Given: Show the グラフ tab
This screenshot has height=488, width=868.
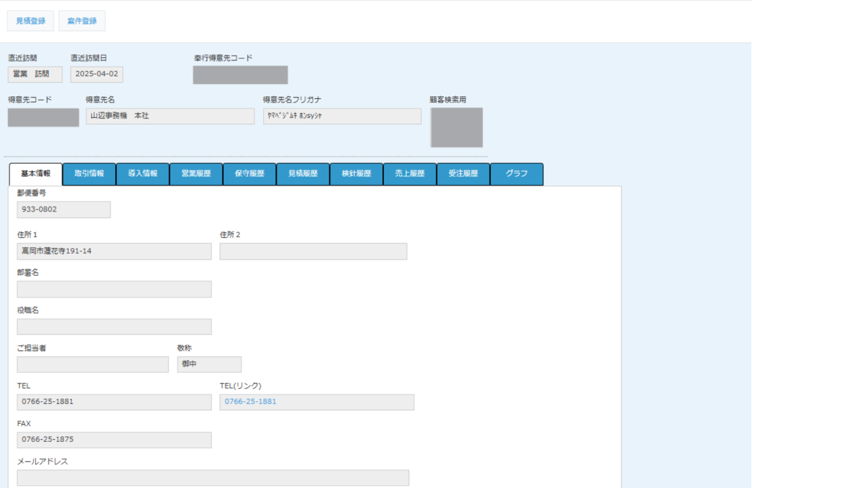Looking at the screenshot, I should 517,174.
